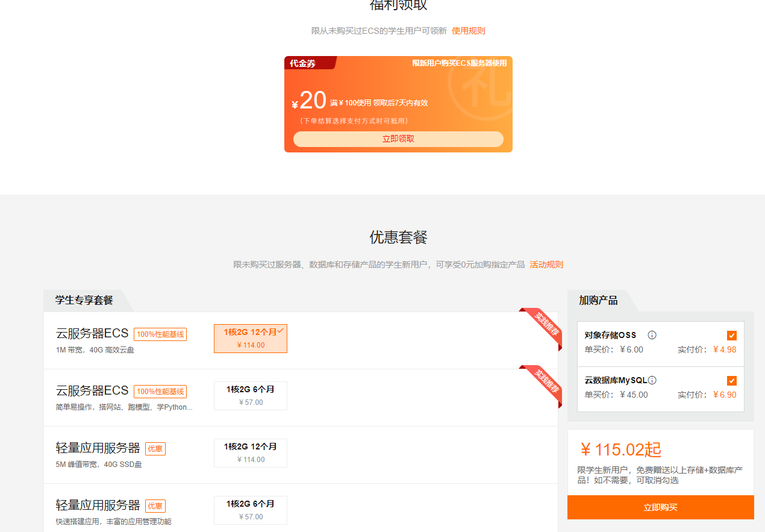Click info icon next to 云数据库MySQL
Image resolution: width=765 pixels, height=532 pixels.
(652, 380)
